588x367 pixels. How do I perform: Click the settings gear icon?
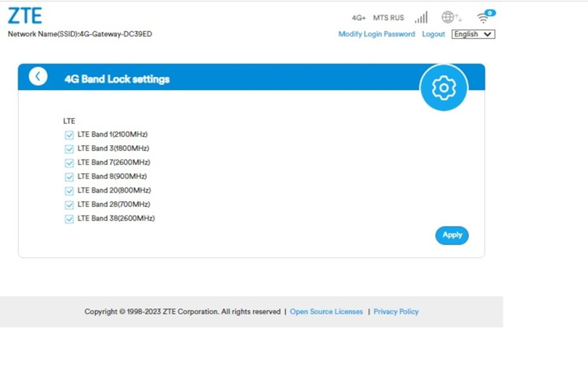point(444,88)
